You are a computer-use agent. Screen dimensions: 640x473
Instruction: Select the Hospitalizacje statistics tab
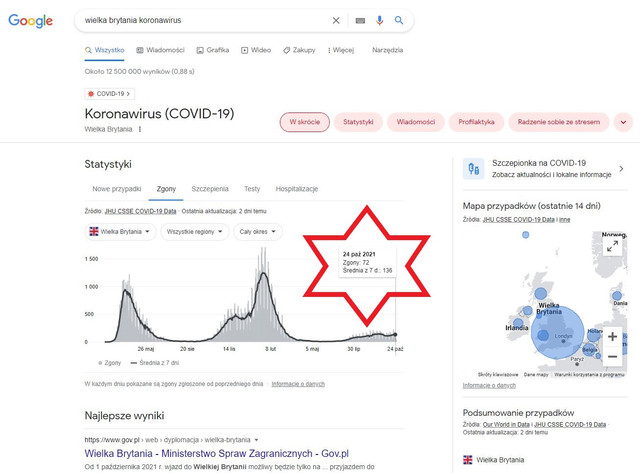coord(297,189)
